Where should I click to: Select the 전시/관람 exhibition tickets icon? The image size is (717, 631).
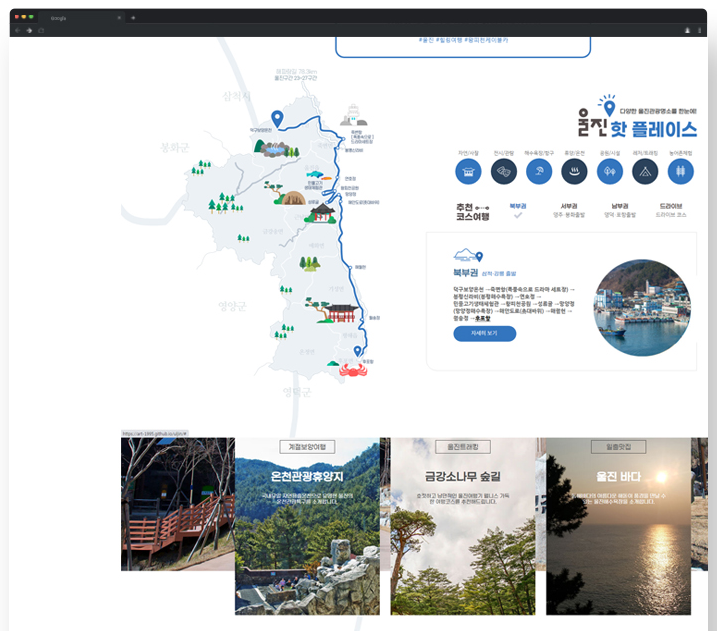(x=503, y=172)
